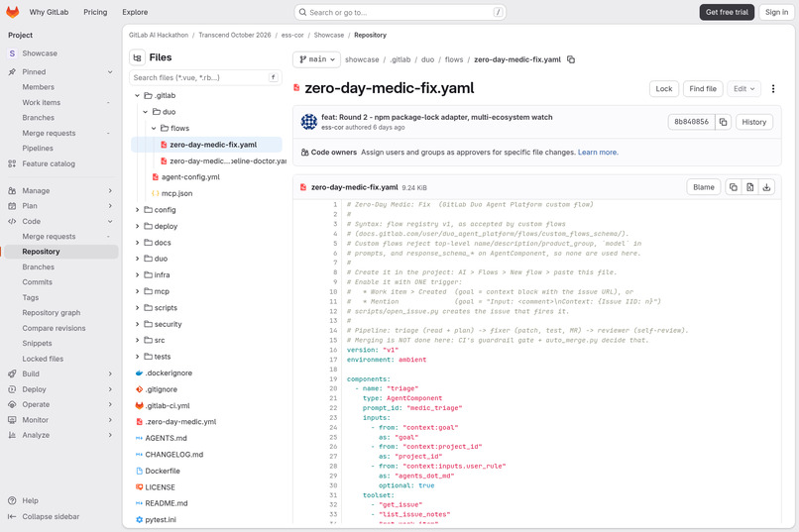This screenshot has height=532, width=799.
Task: Open agent-config.yml file
Action: pyautogui.click(x=190, y=177)
